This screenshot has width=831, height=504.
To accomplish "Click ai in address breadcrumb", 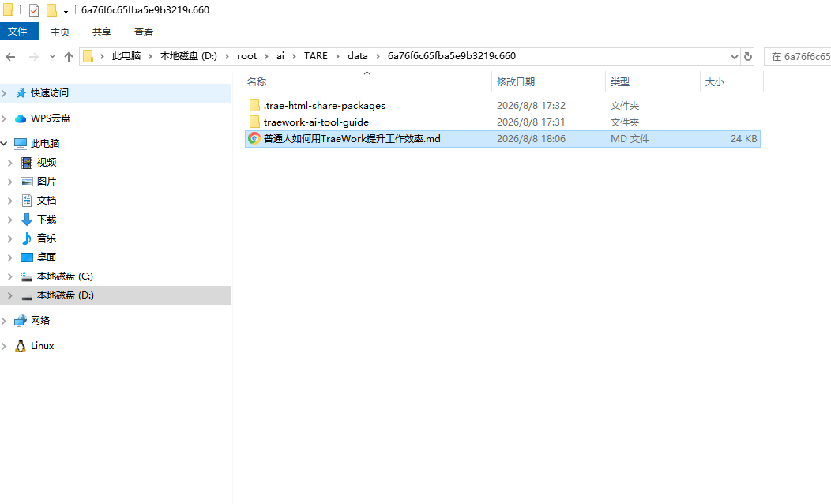I will [280, 55].
